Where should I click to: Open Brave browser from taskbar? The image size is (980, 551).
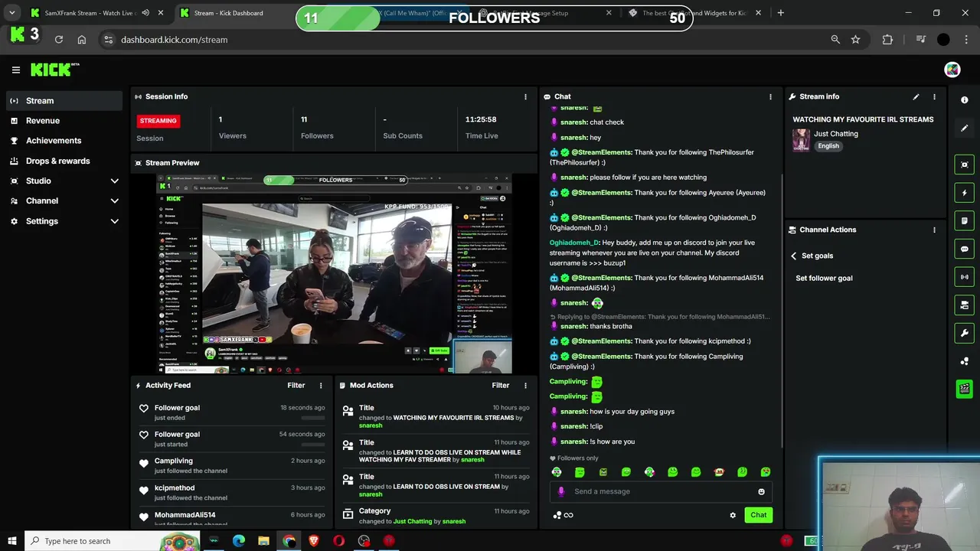tap(314, 541)
